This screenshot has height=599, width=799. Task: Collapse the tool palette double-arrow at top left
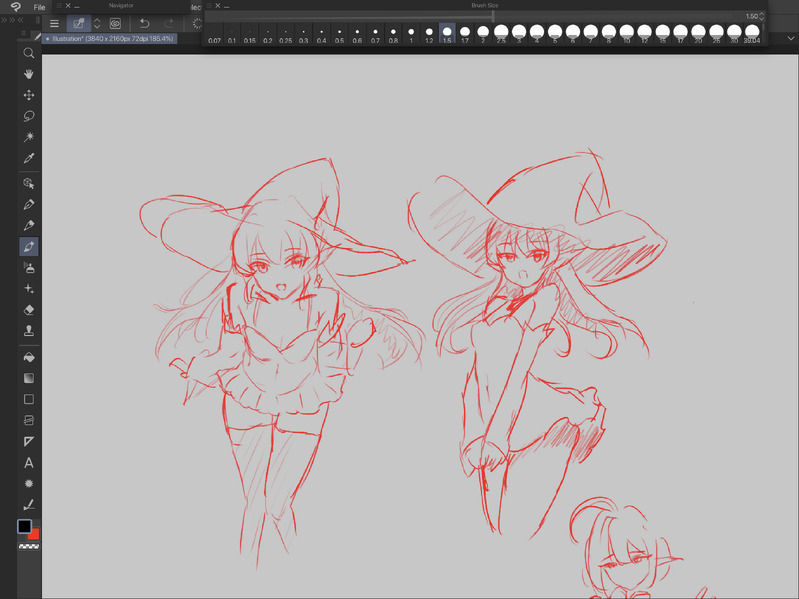pyautogui.click(x=21, y=20)
